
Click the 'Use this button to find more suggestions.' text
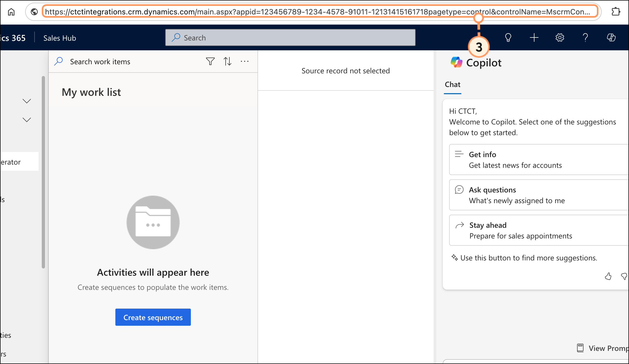coord(529,258)
